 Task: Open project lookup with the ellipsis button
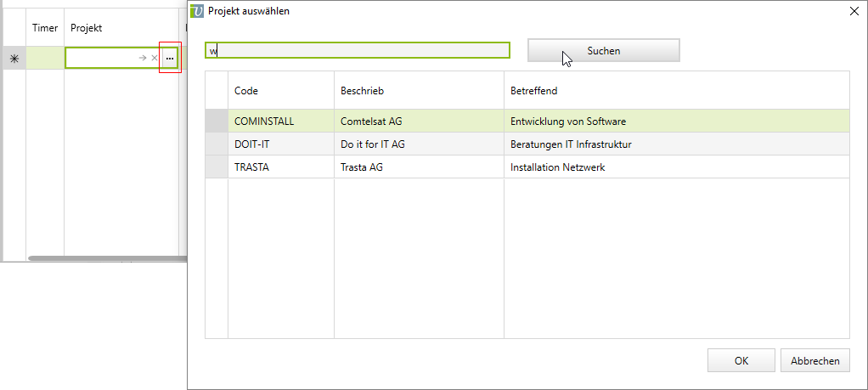(x=170, y=58)
